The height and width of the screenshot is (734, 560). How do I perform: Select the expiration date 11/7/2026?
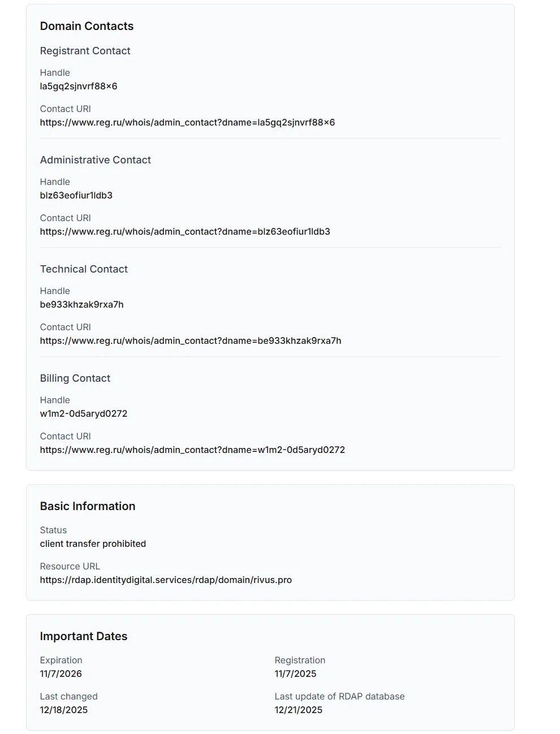[x=61, y=673]
